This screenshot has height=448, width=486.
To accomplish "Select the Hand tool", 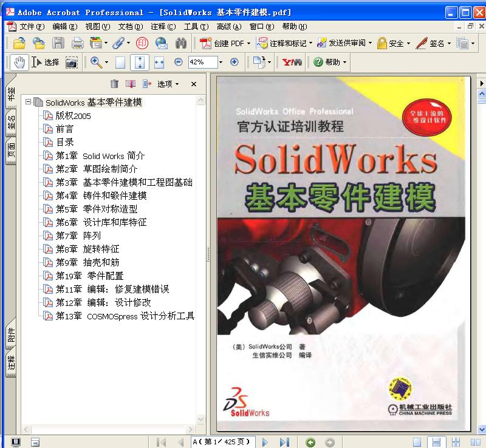I will 19,63.
